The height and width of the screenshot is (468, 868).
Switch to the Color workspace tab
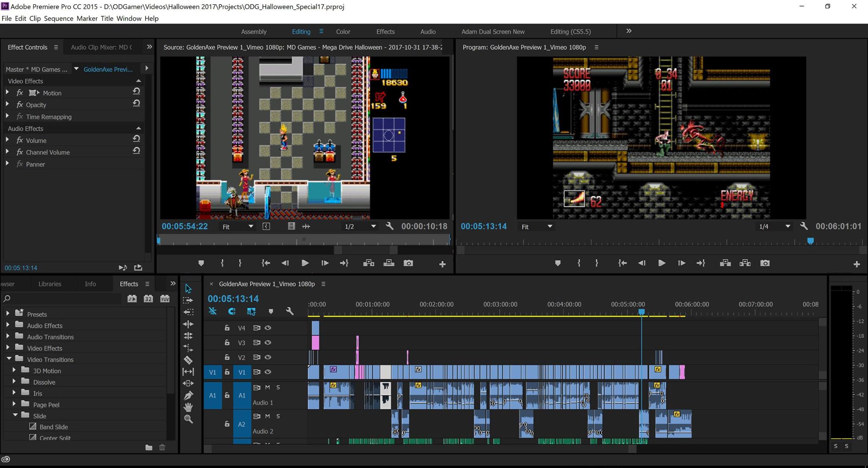coord(343,32)
